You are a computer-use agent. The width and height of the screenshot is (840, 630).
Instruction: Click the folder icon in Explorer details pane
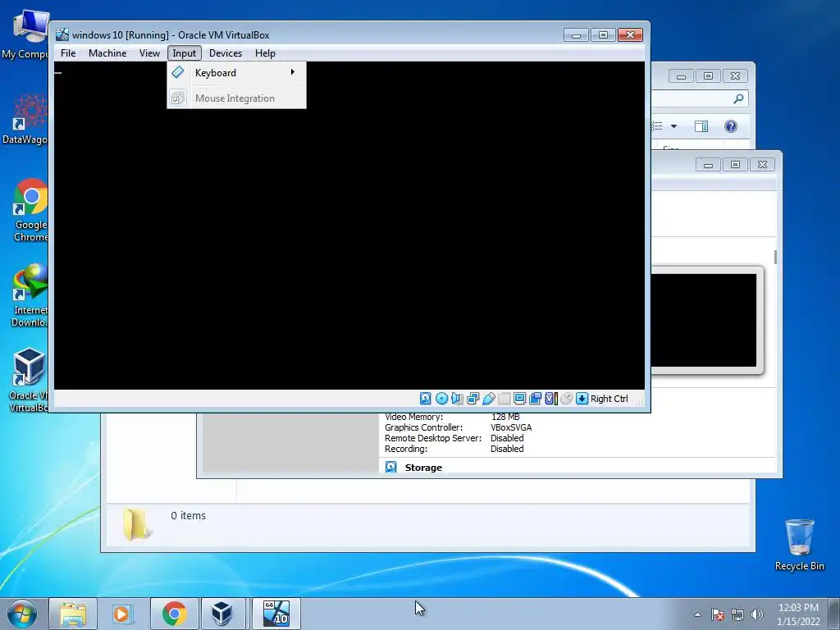pos(136,524)
